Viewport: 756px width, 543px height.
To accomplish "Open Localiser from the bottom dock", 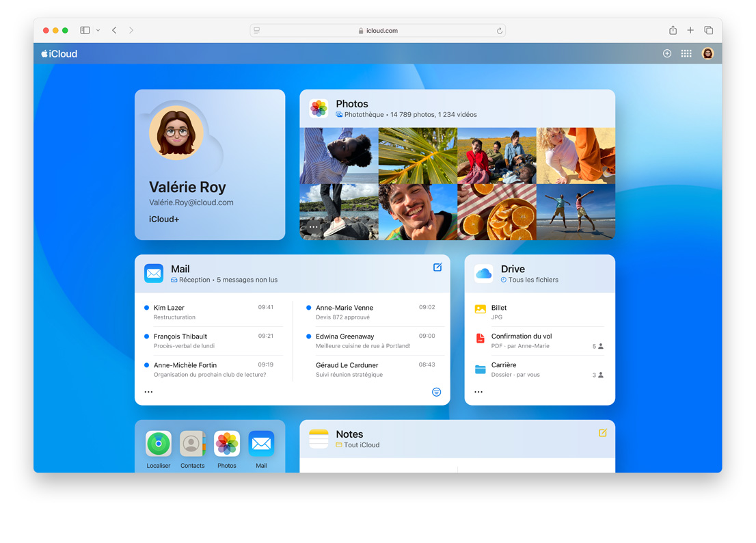I will (x=158, y=444).
